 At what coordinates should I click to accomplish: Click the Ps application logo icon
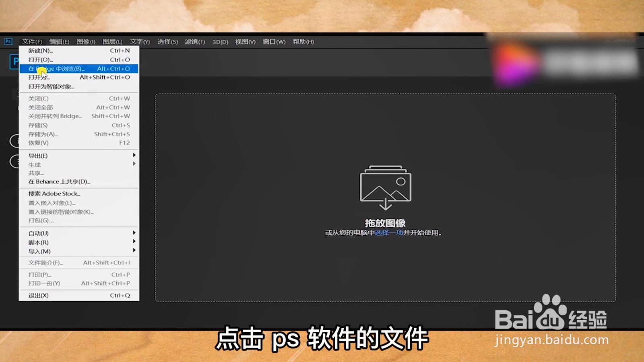coord(8,41)
